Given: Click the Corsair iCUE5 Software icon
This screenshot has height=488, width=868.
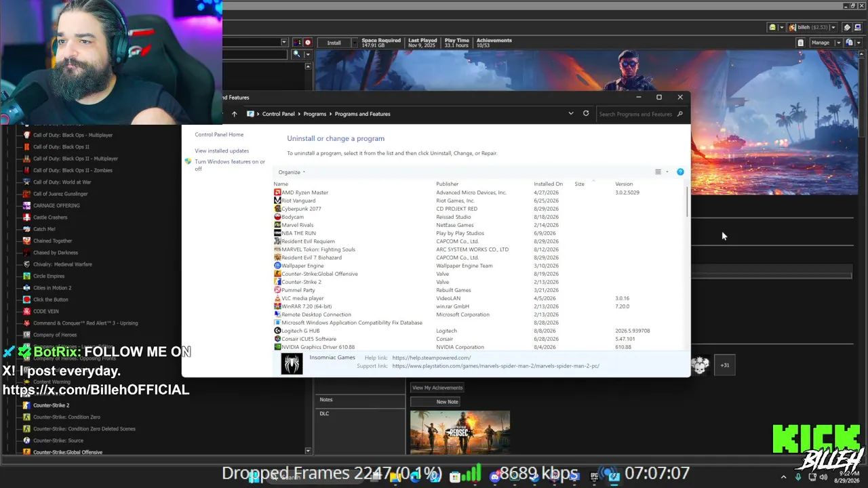Looking at the screenshot, I should (277, 339).
